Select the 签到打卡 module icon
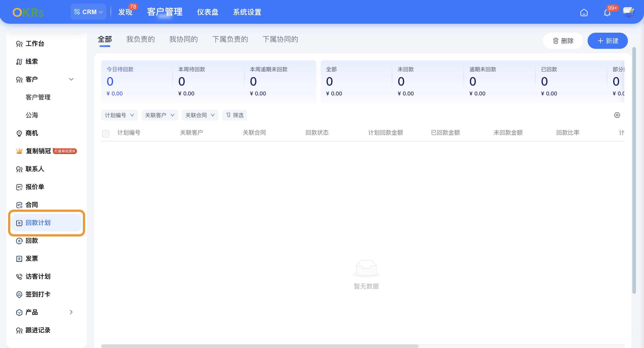644x348 pixels. pos(19,294)
